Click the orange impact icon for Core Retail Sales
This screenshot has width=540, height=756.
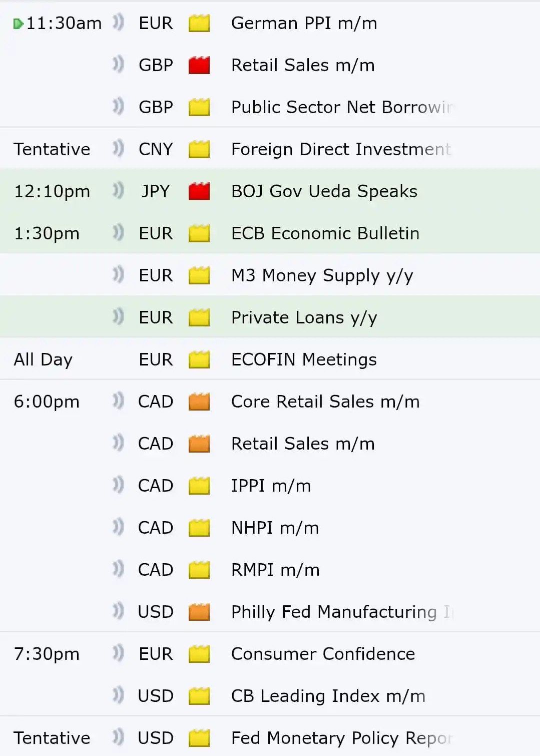coord(198,401)
